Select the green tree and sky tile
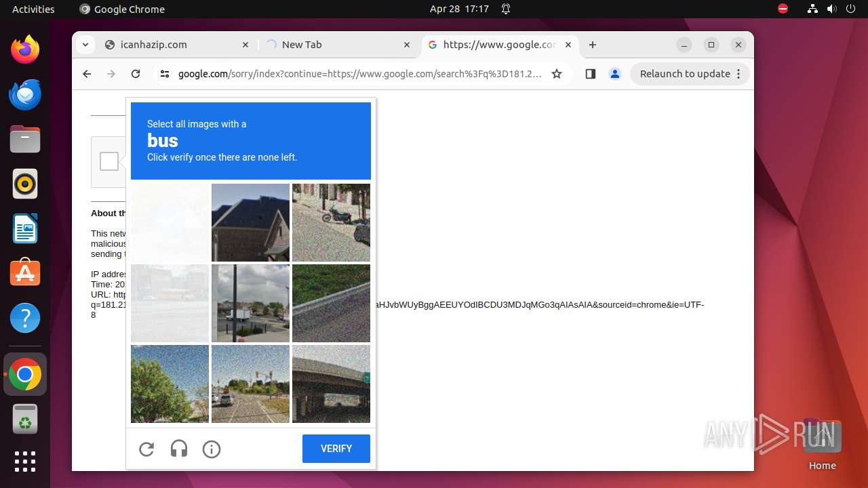This screenshot has height=488, width=868. [x=170, y=384]
